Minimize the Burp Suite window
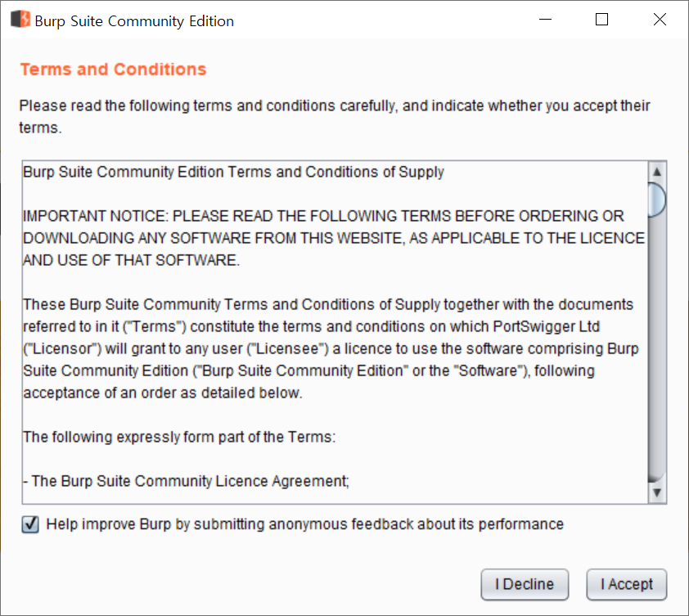This screenshot has width=689, height=616. tap(545, 20)
